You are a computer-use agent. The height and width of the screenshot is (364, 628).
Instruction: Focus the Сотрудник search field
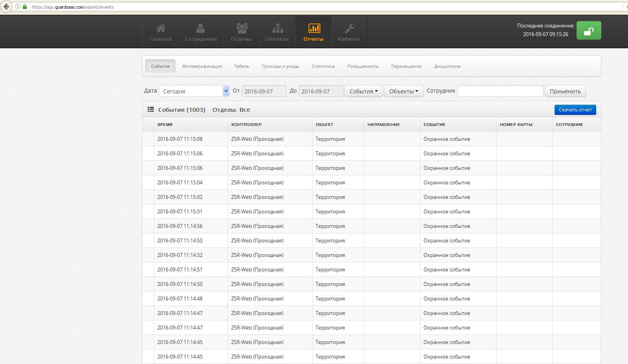(x=500, y=91)
